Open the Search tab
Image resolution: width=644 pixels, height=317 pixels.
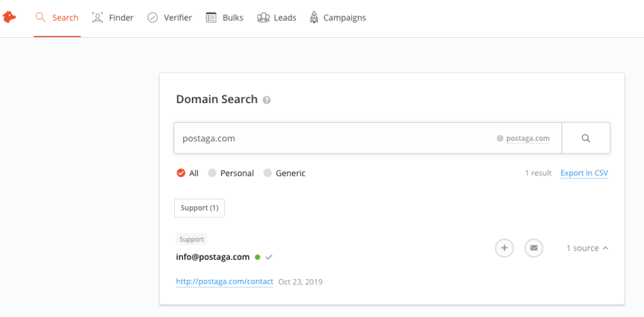point(57,18)
